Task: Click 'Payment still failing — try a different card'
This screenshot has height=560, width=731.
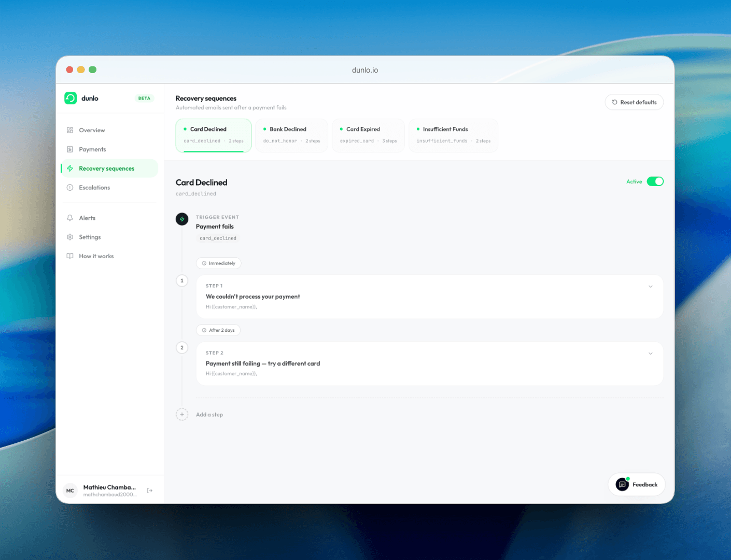Action: pyautogui.click(x=263, y=363)
